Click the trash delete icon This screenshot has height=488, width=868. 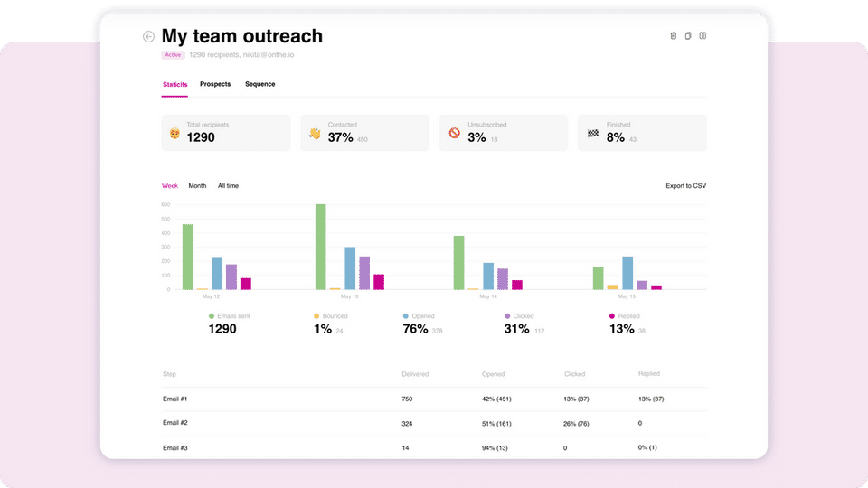(673, 35)
